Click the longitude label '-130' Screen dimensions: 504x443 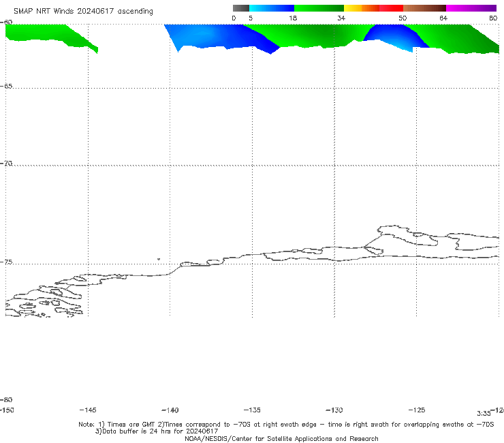(334, 410)
